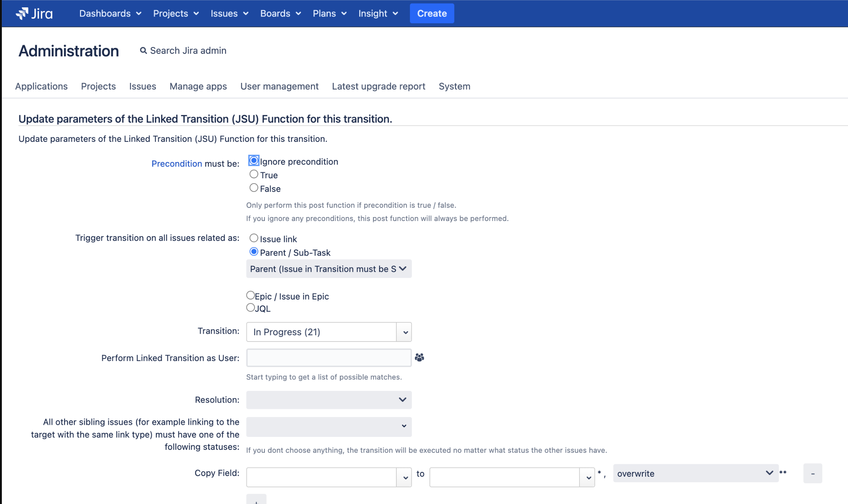Image resolution: width=848 pixels, height=504 pixels.
Task: Open the overwrite mode dropdown
Action: click(695, 474)
